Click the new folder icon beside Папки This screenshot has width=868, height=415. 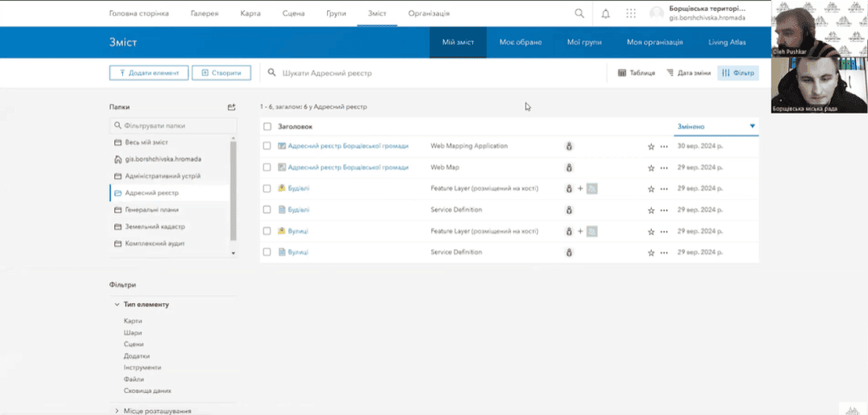click(x=231, y=108)
